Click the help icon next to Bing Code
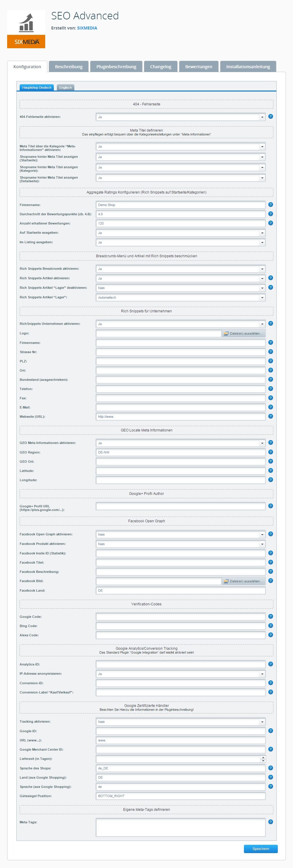 click(x=270, y=626)
